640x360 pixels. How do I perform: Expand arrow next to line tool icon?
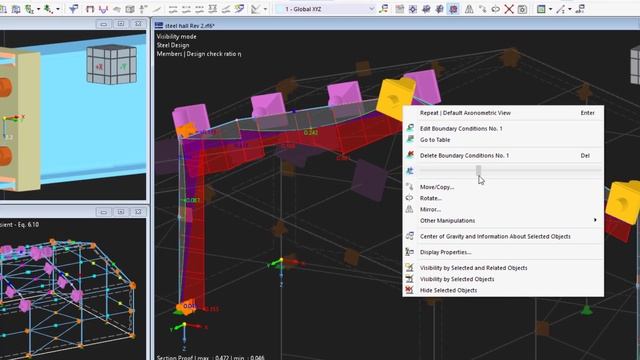pos(570,9)
